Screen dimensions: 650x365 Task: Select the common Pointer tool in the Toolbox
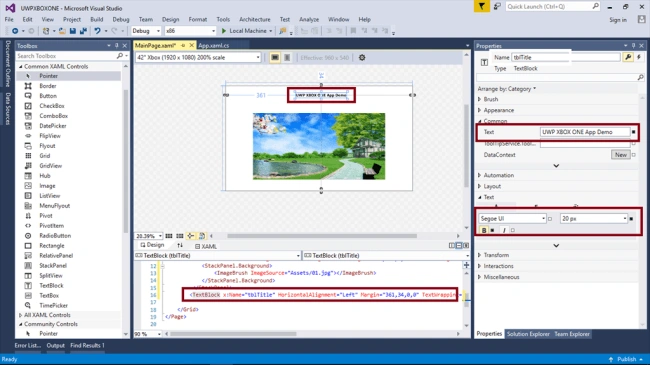48,76
